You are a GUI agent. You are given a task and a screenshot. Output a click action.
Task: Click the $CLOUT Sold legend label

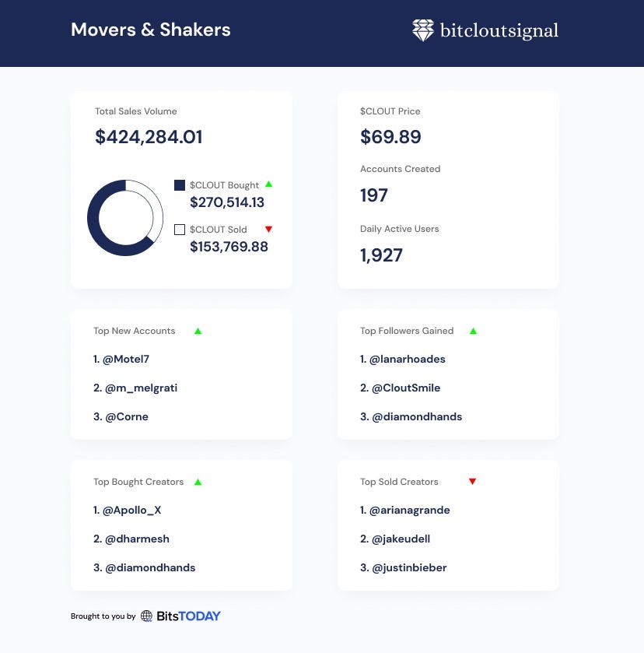[x=218, y=230]
